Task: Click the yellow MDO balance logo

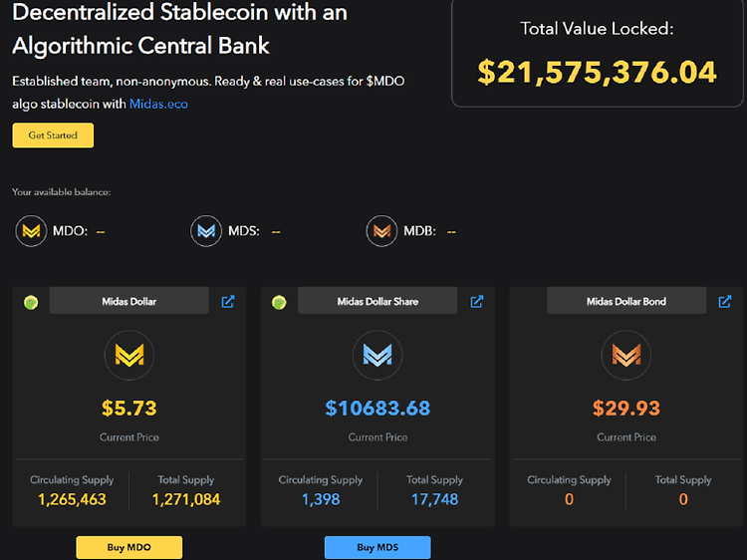Action: pos(32,231)
